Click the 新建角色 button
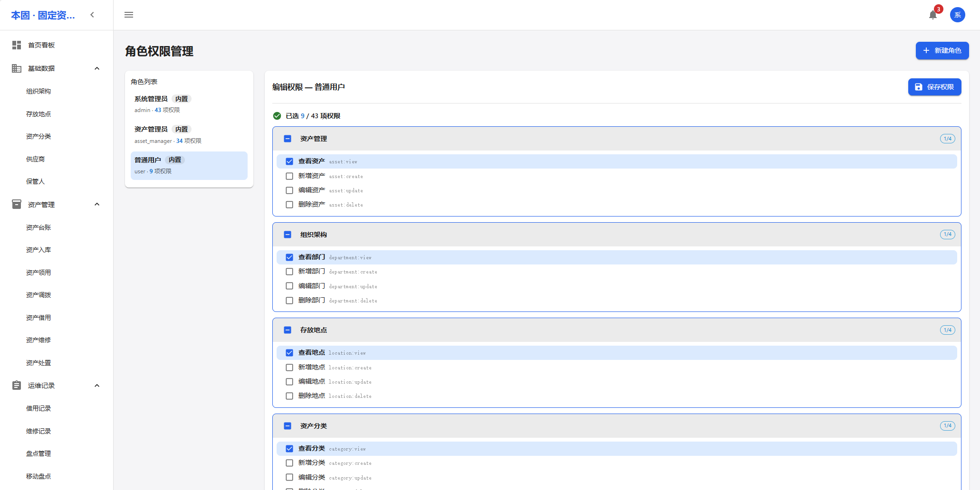 click(942, 51)
